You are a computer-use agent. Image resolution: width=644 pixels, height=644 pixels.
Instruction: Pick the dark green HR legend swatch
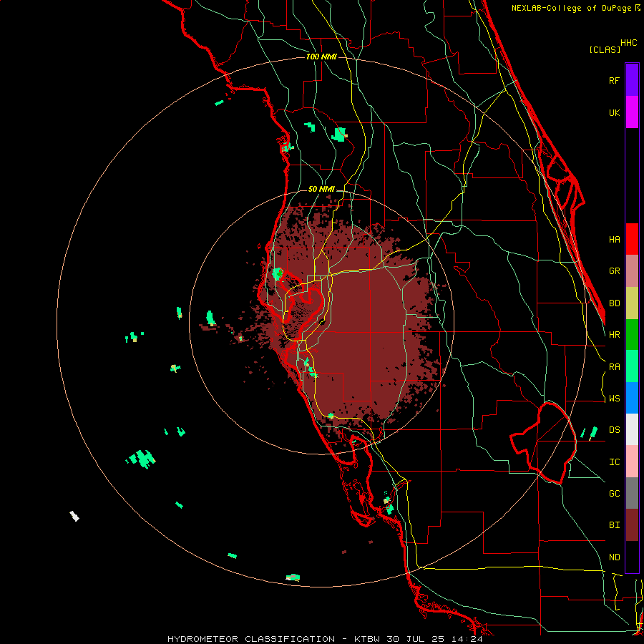[x=632, y=335]
